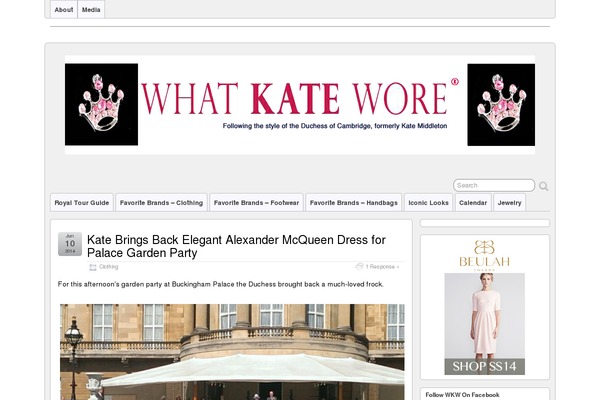Viewport: 600px width, 400px height.
Task: Open the Jewelry tab
Action: coord(509,202)
